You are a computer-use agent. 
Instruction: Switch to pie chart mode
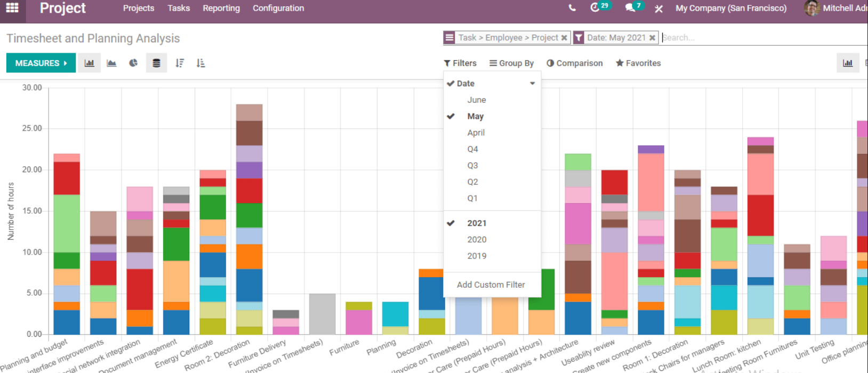[x=133, y=63]
